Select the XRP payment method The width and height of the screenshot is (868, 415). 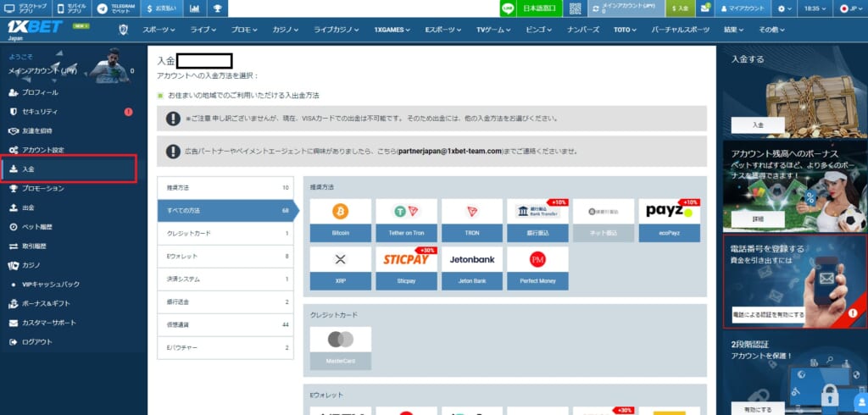pos(341,268)
